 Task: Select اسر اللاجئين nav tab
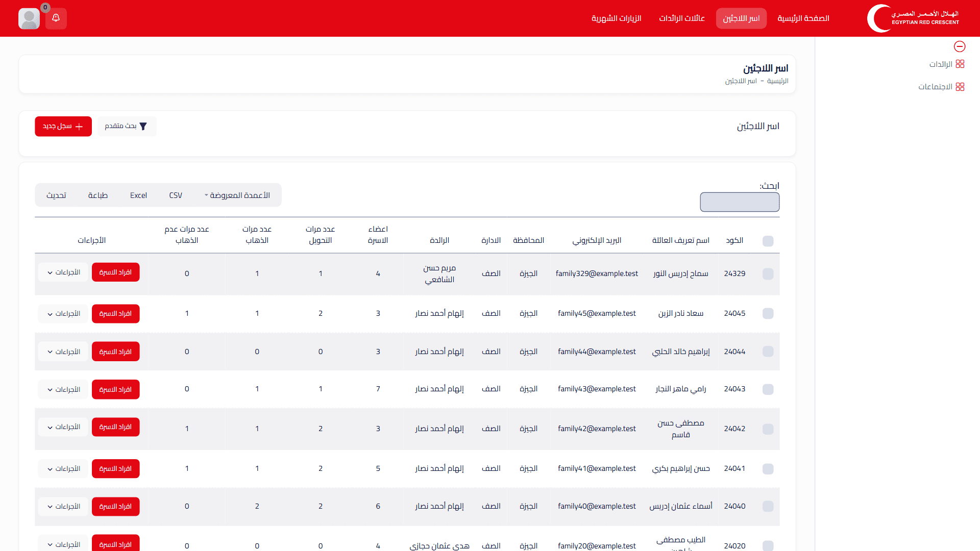pos(741,18)
